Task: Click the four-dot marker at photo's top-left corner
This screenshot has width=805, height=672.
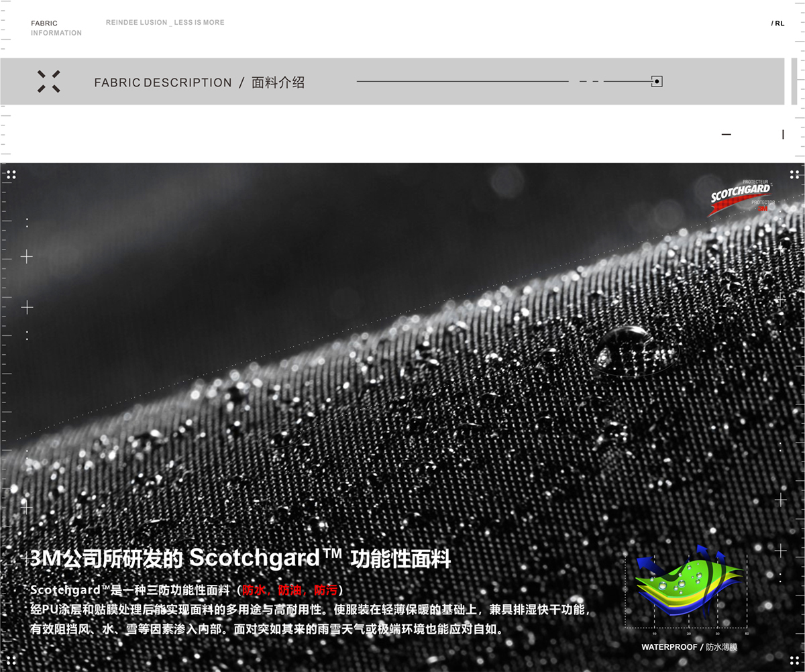Action: [10, 174]
